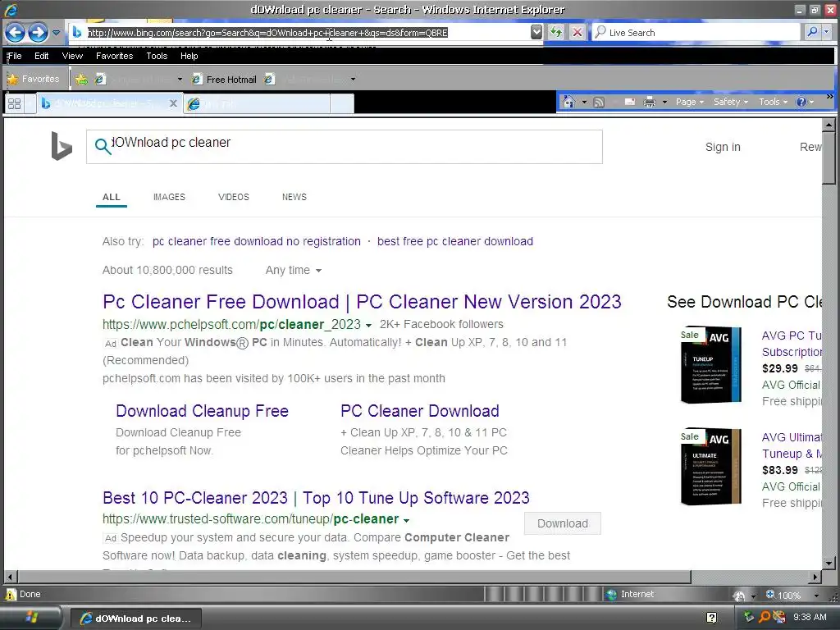Select the dOWnload pc clea... taskbar button
This screenshot has height=630, width=840.
(x=136, y=619)
